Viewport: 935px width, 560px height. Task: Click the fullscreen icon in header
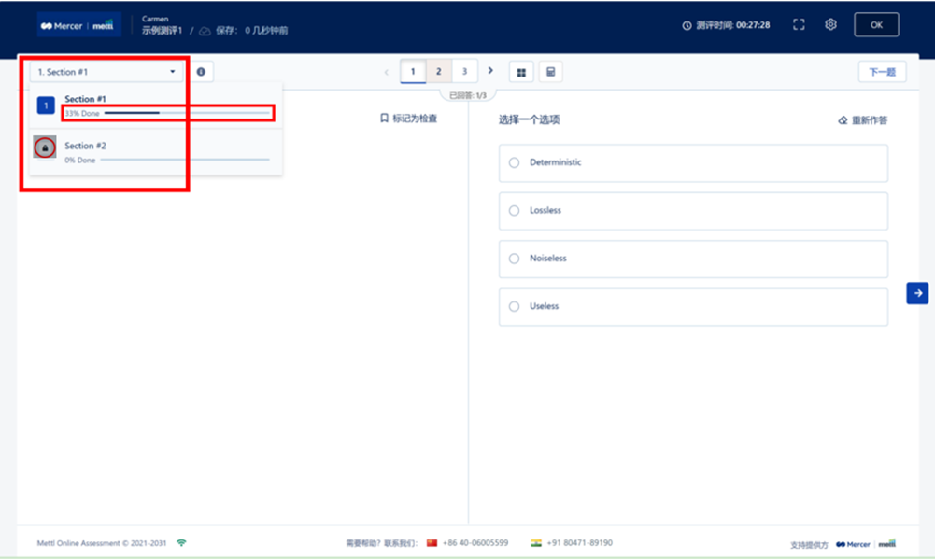point(799,25)
